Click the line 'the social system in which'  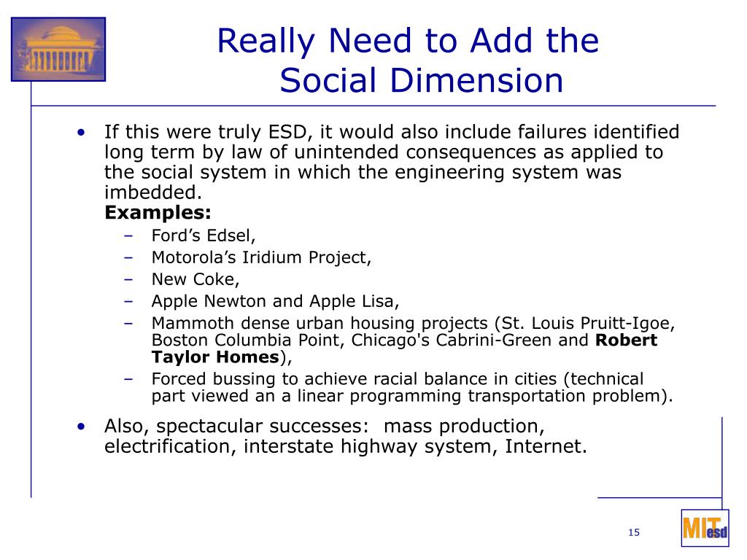(x=363, y=172)
